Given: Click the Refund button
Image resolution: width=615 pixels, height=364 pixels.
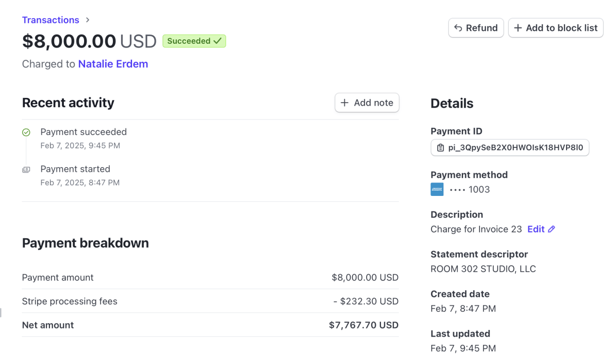Looking at the screenshot, I should click(476, 27).
